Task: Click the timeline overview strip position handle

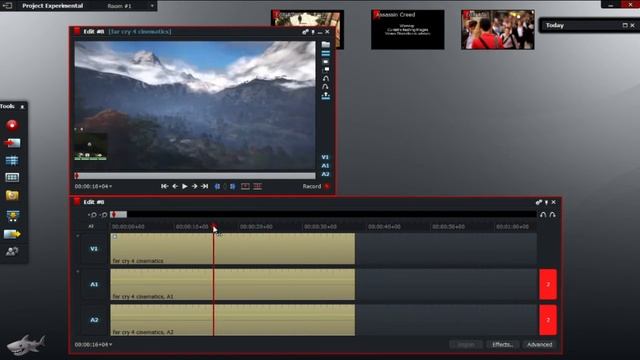Action: 119,214
